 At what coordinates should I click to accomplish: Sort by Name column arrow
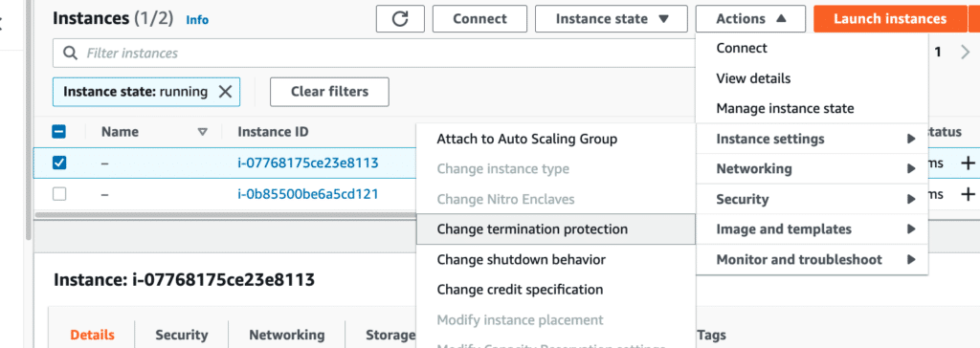point(202,132)
